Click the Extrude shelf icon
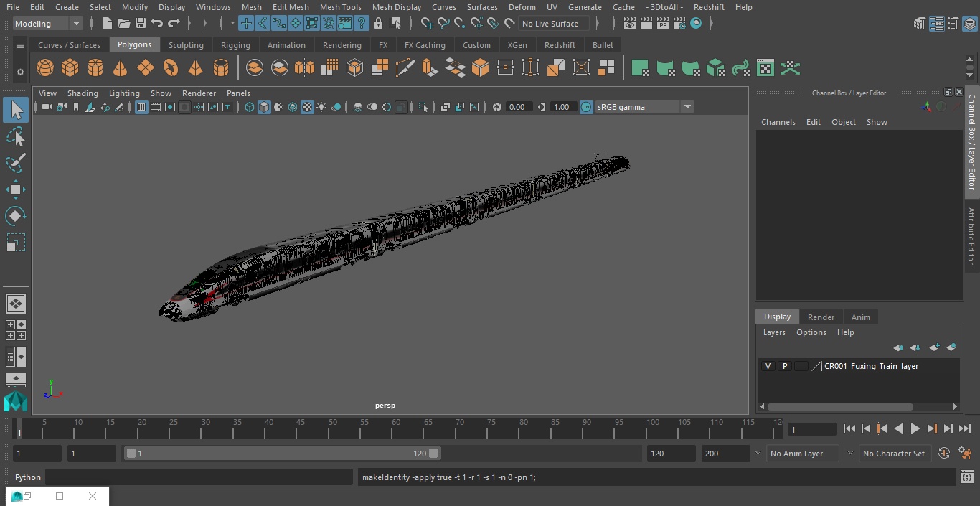The width and height of the screenshot is (980, 506). [430, 68]
